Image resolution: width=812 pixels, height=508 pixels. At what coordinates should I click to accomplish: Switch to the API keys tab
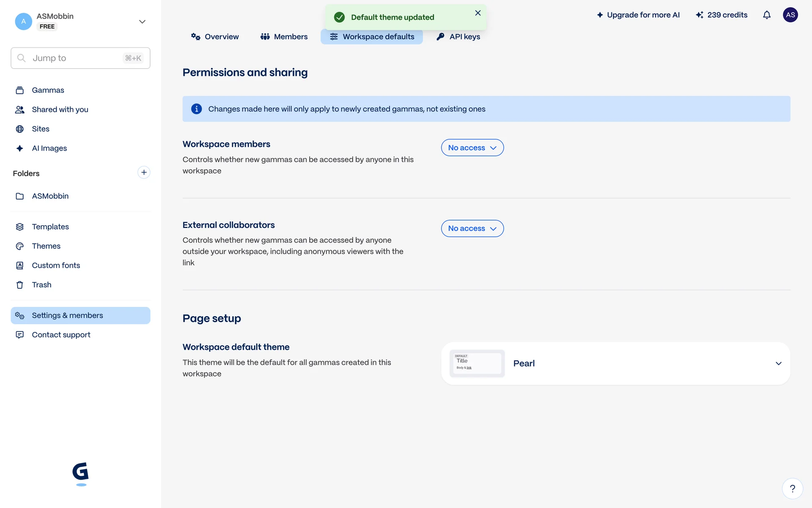(458, 37)
